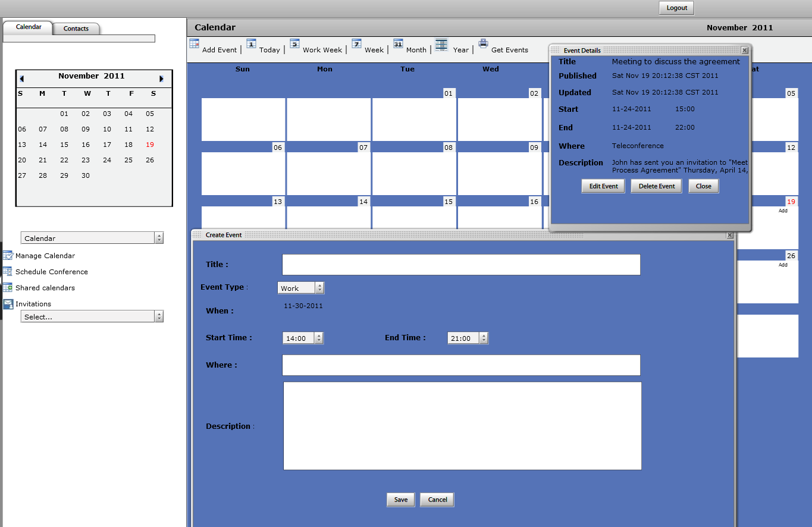Image resolution: width=812 pixels, height=527 pixels.
Task: Select the Calendar tab
Action: [x=29, y=27]
